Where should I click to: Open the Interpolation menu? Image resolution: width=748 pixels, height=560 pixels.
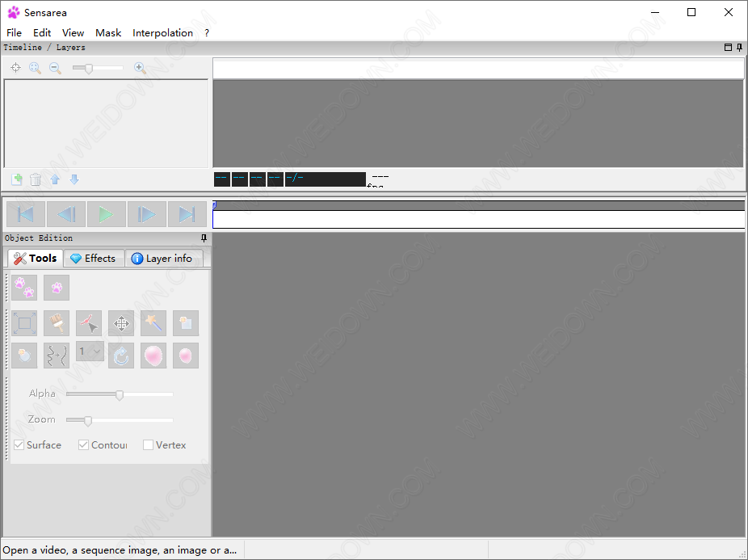[162, 33]
